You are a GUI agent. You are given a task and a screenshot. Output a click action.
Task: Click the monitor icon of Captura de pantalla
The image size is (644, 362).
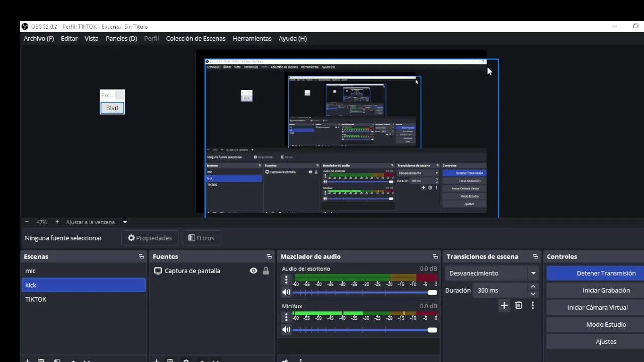coord(158,270)
